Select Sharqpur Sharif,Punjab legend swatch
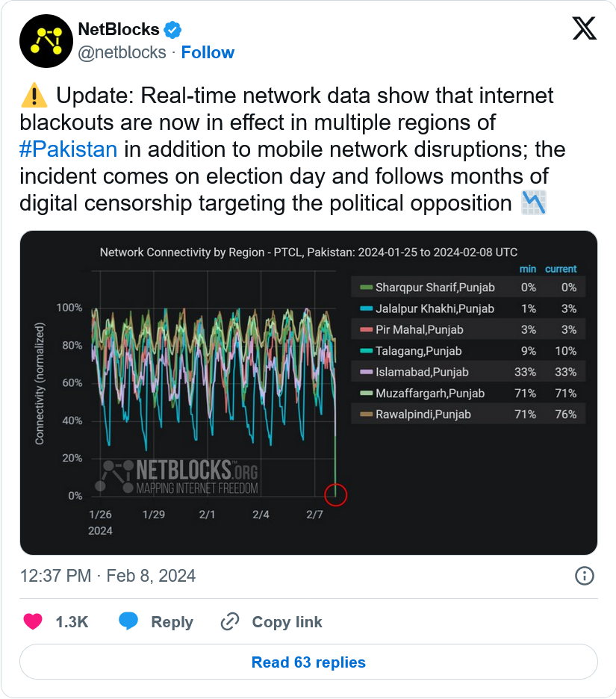The height and width of the screenshot is (699, 616). click(x=366, y=288)
